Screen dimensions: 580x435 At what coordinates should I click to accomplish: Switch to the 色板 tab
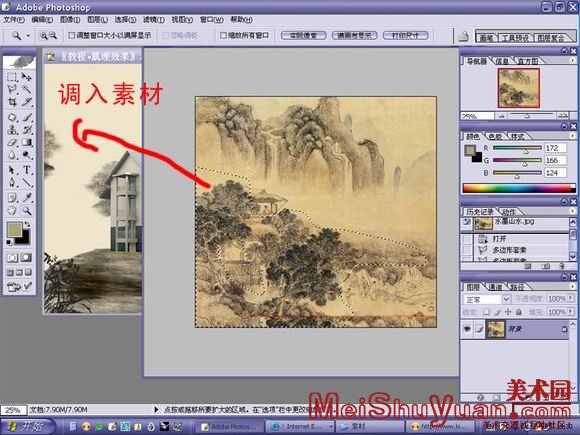point(495,136)
